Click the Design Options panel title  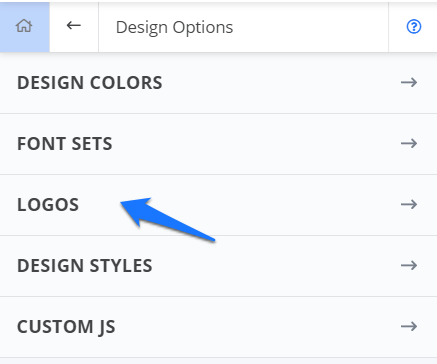coord(174,27)
